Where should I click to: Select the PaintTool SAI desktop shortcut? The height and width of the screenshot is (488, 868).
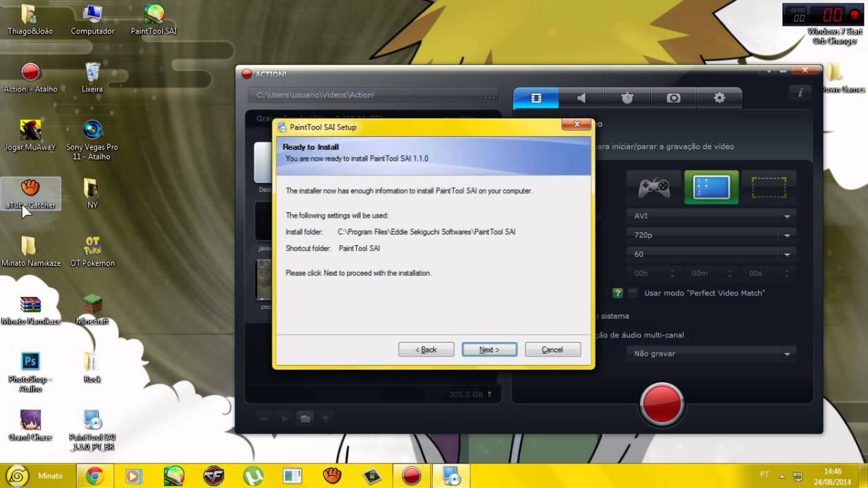[154, 20]
